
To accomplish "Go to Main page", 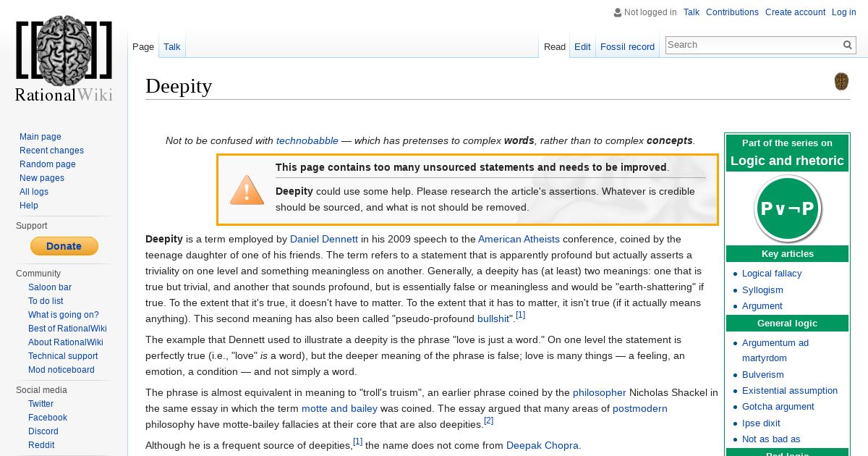I will click(x=41, y=137).
